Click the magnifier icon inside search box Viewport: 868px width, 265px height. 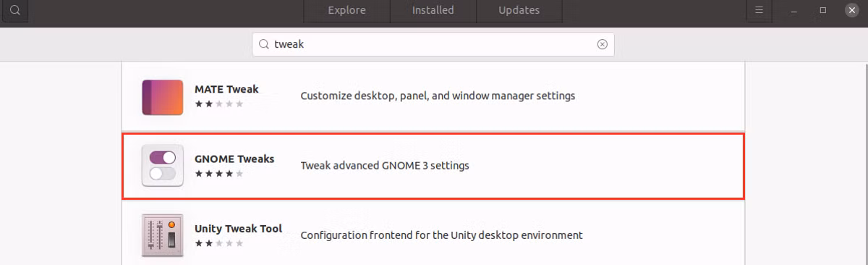(x=264, y=44)
